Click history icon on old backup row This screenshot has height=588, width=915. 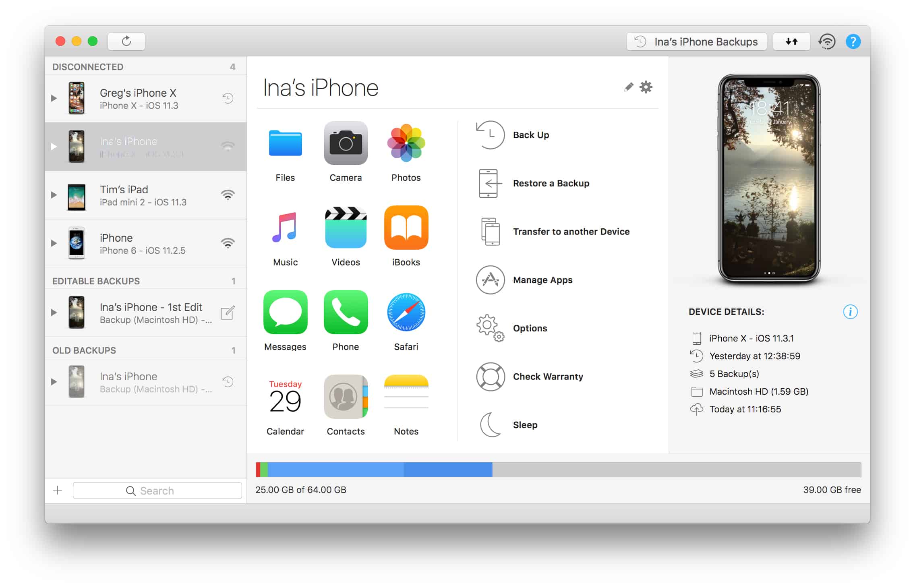pyautogui.click(x=228, y=381)
